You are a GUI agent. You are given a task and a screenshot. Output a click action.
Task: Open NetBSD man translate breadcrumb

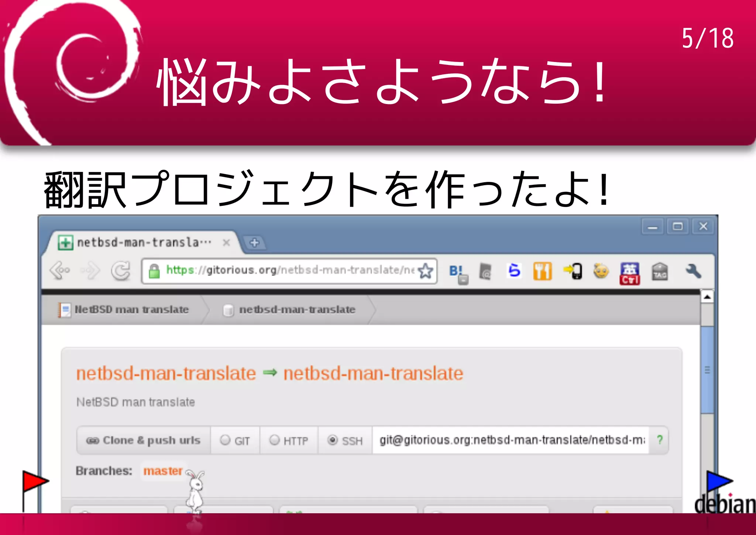(x=131, y=310)
